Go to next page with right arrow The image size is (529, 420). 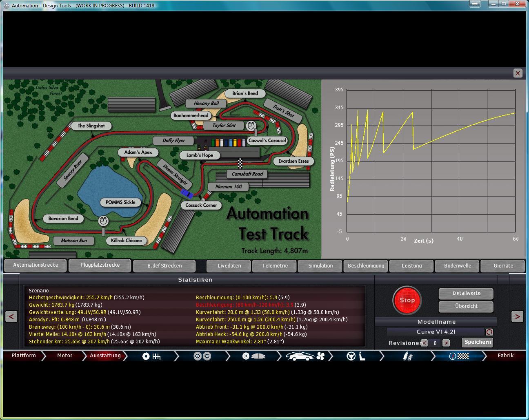[x=517, y=316]
